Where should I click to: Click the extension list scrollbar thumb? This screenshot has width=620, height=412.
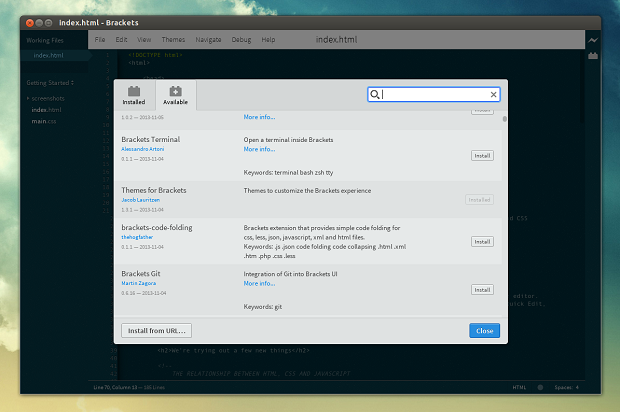pyautogui.click(x=505, y=119)
